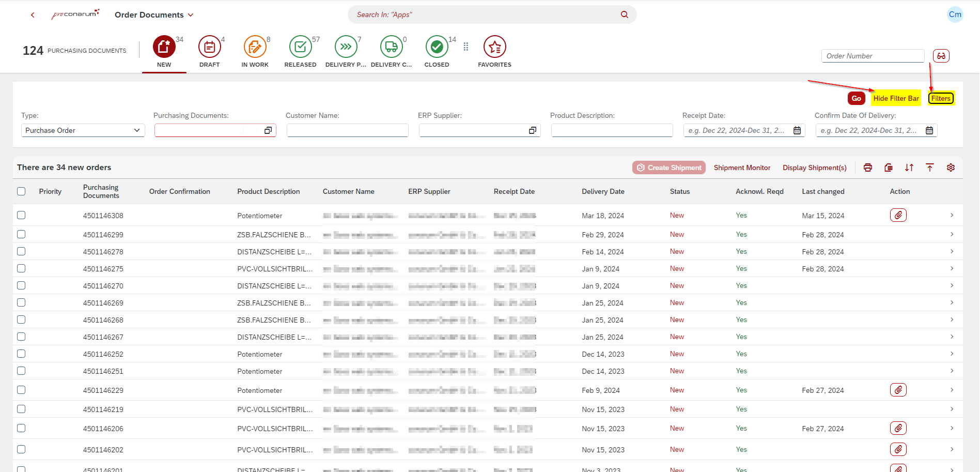Click the search magnifier icon
The height and width of the screenshot is (472, 980).
click(x=625, y=14)
